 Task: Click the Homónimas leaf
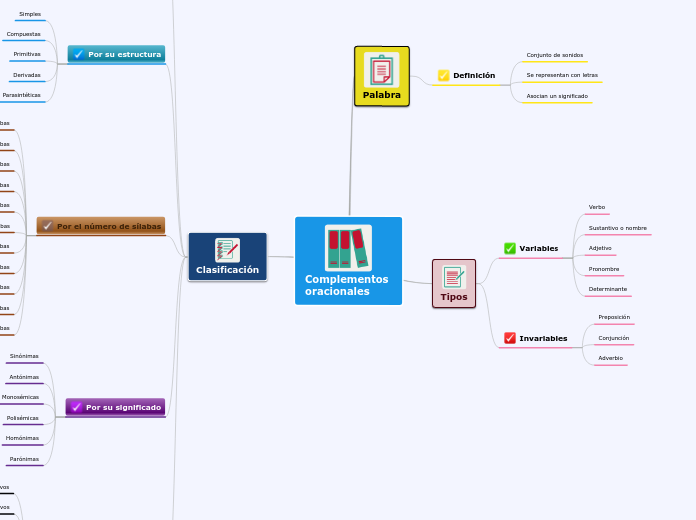click(22, 438)
